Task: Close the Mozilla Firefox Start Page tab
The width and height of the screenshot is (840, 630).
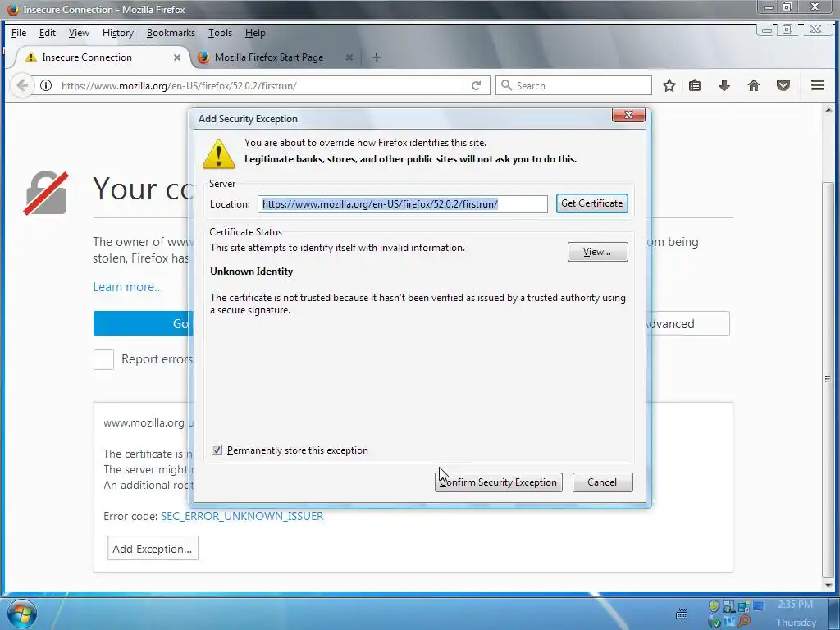Action: pos(349,57)
